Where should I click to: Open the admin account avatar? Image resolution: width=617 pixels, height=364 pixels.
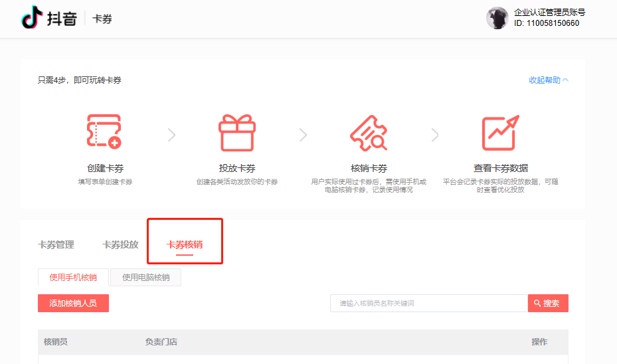497,18
